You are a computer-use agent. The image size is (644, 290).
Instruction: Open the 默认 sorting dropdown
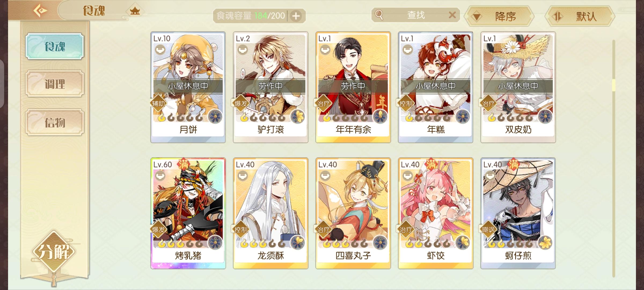point(580,17)
